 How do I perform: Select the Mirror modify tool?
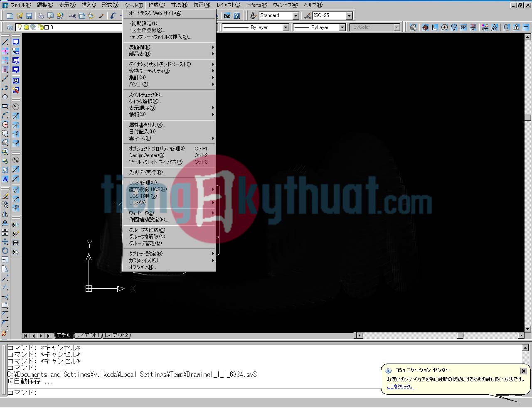click(5, 214)
